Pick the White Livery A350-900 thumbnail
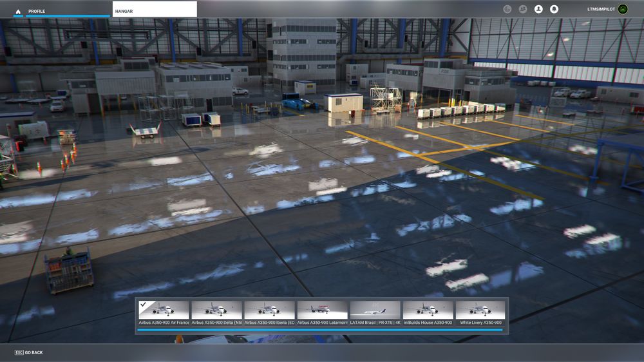The height and width of the screenshot is (362, 644). tap(480, 310)
